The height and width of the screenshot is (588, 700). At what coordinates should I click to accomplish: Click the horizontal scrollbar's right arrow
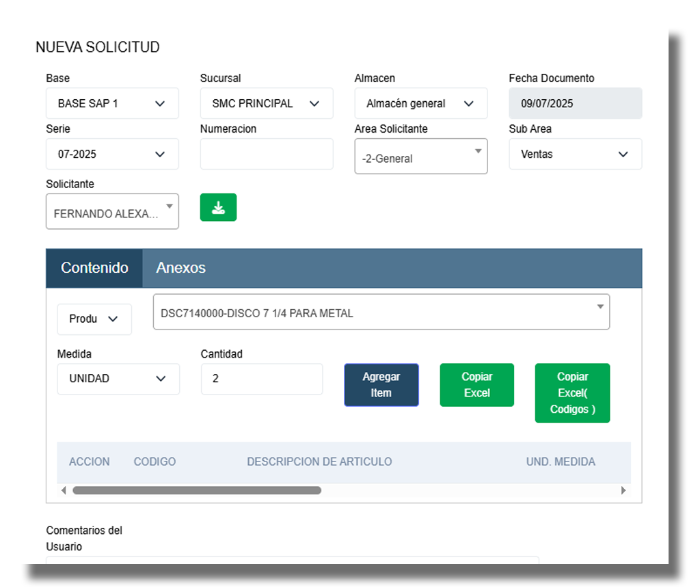(623, 490)
